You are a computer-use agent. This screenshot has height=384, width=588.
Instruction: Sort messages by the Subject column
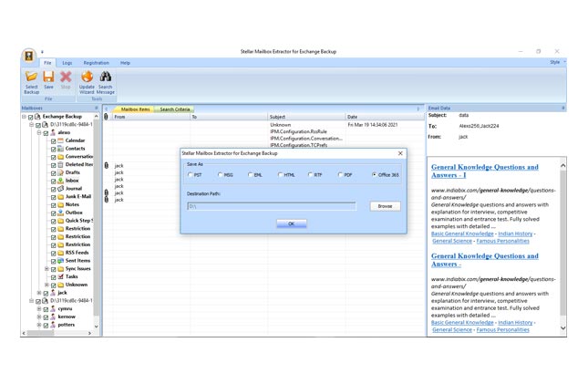point(306,117)
